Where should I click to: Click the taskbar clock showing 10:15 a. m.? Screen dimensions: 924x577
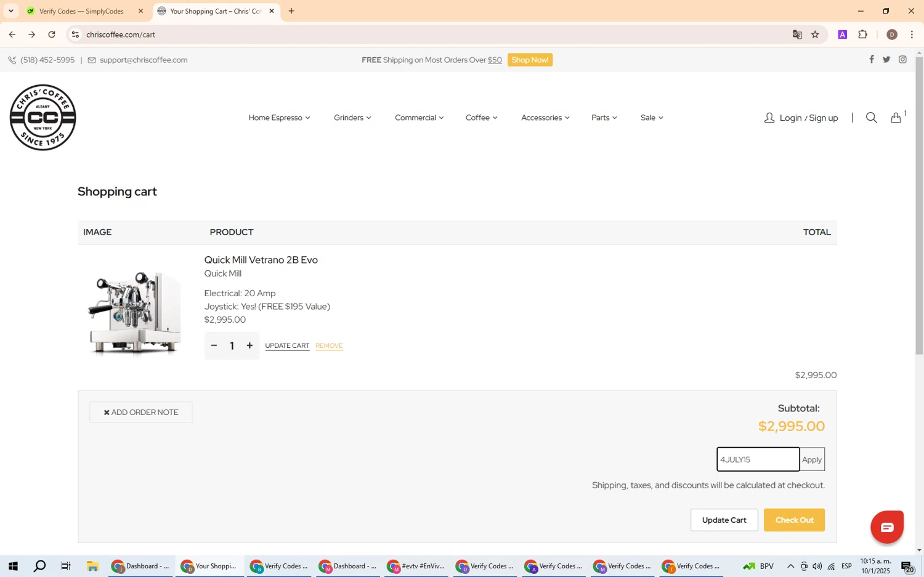(875, 566)
